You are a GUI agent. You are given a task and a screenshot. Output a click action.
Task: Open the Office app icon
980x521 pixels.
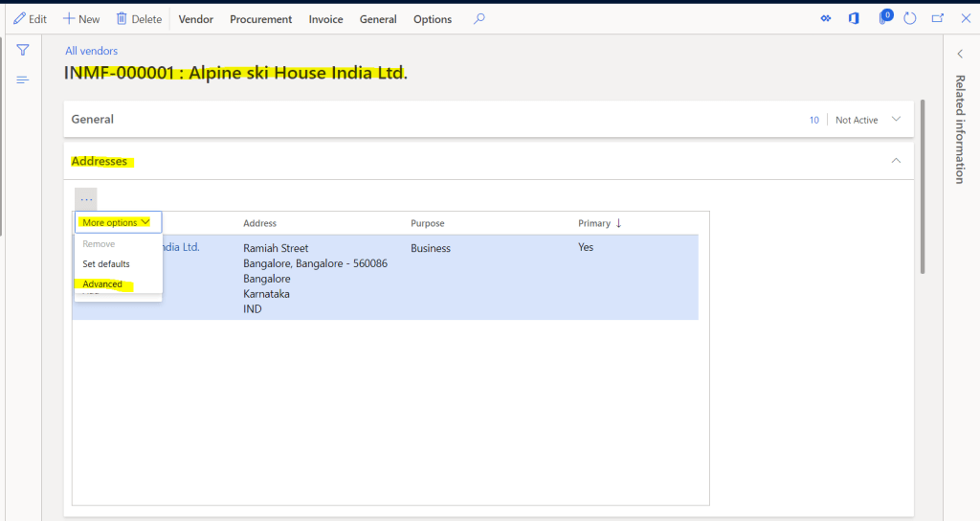tap(854, 18)
